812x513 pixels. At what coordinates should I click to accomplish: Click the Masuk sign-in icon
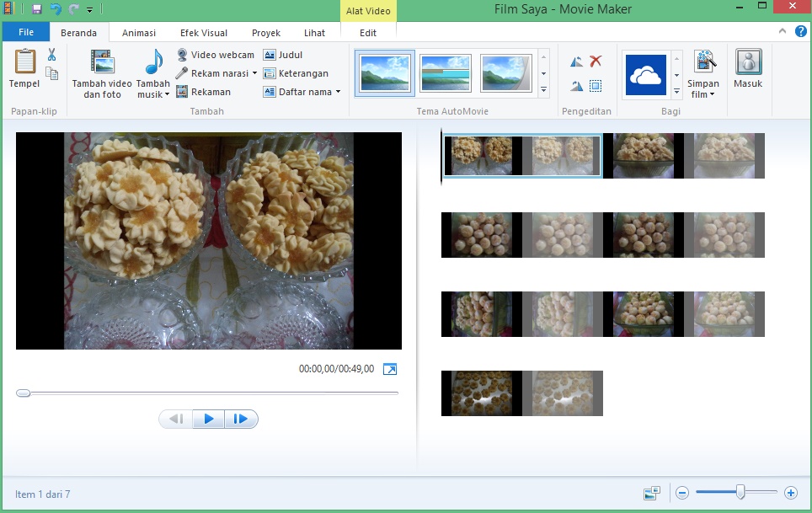748,61
